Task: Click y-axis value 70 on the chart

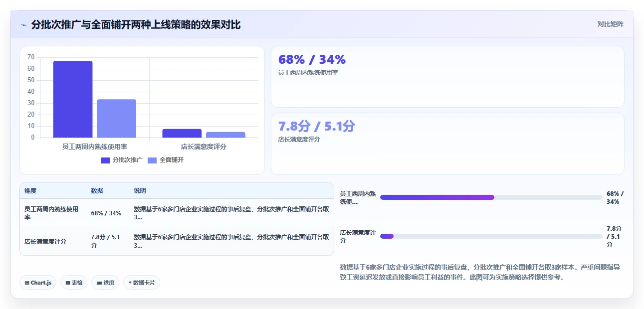Action: click(31, 57)
